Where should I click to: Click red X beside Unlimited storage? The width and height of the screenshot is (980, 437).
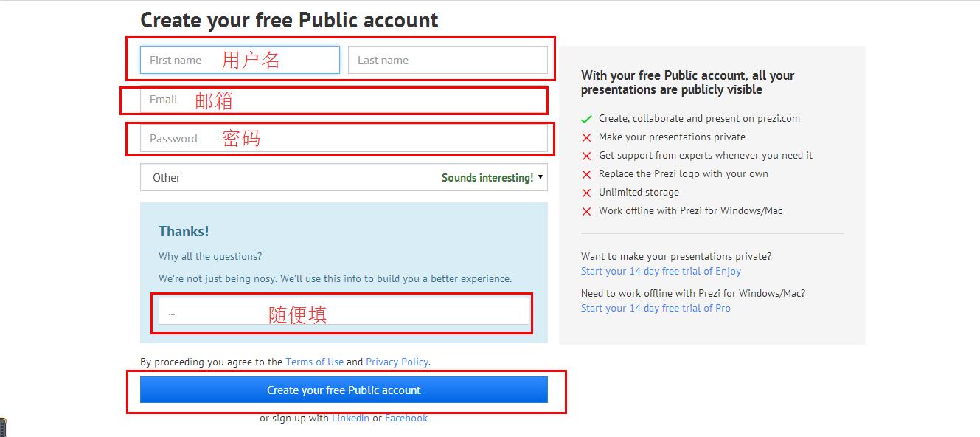pos(586,193)
